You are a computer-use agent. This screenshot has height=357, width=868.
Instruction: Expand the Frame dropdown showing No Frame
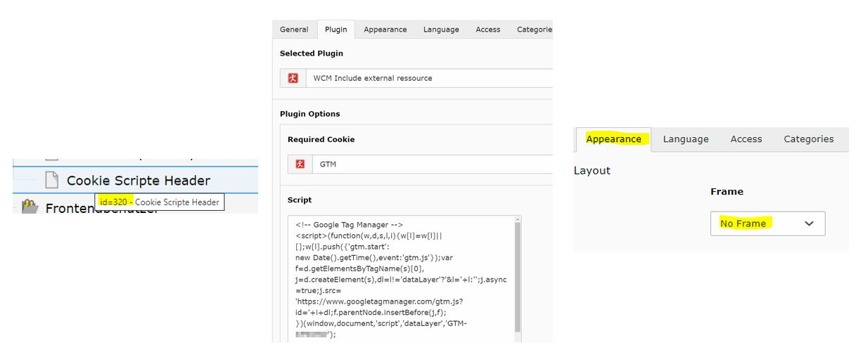coord(767,223)
